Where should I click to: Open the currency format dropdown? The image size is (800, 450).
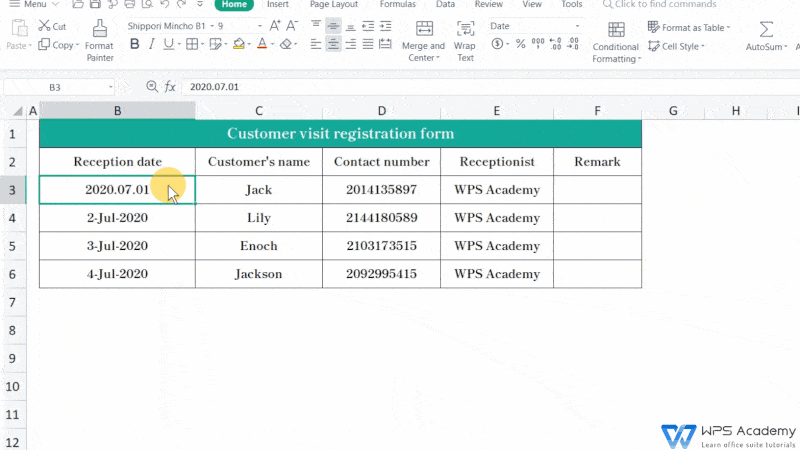pyautogui.click(x=507, y=44)
